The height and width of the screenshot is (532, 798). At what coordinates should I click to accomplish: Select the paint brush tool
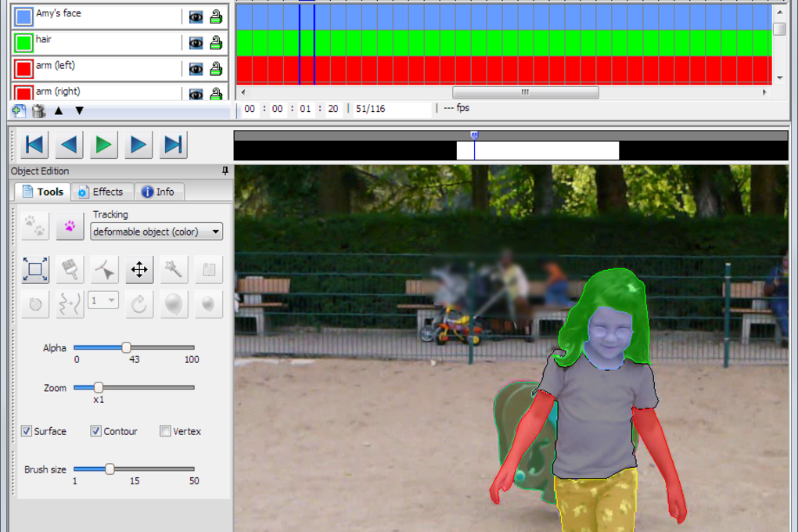point(70,269)
